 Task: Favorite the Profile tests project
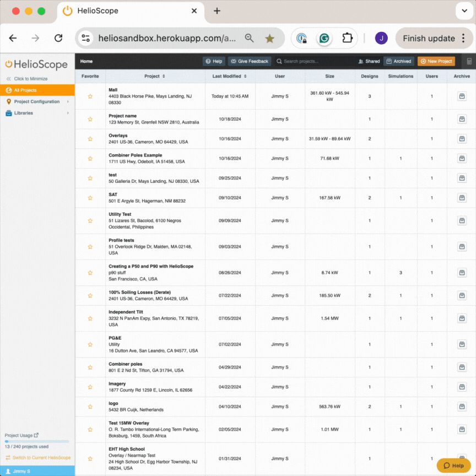coord(90,247)
